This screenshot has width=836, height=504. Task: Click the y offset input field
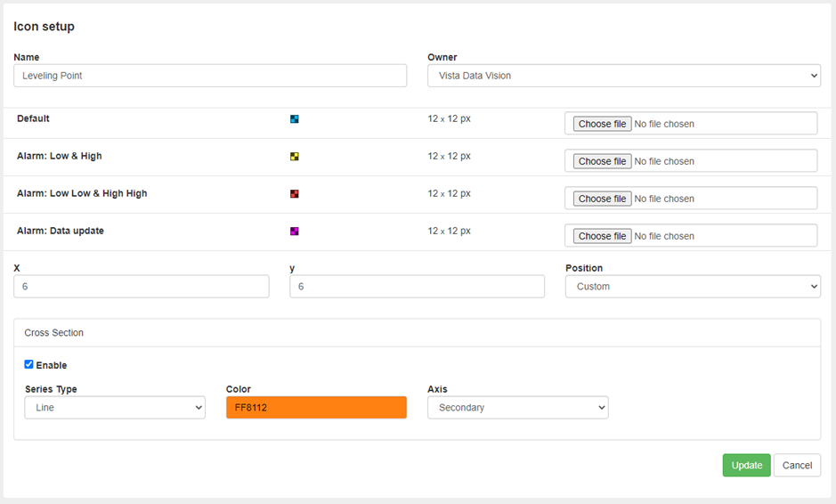pos(417,287)
